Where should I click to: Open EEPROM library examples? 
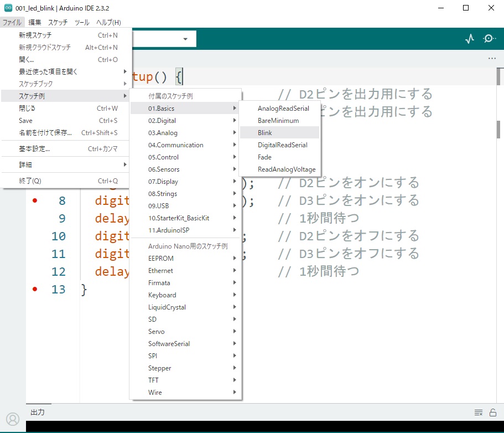pyautogui.click(x=185, y=259)
